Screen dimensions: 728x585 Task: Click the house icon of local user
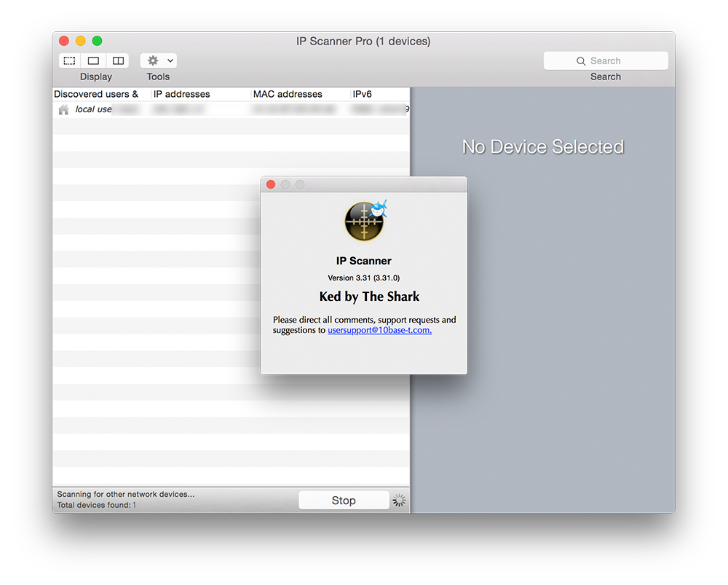[63, 110]
